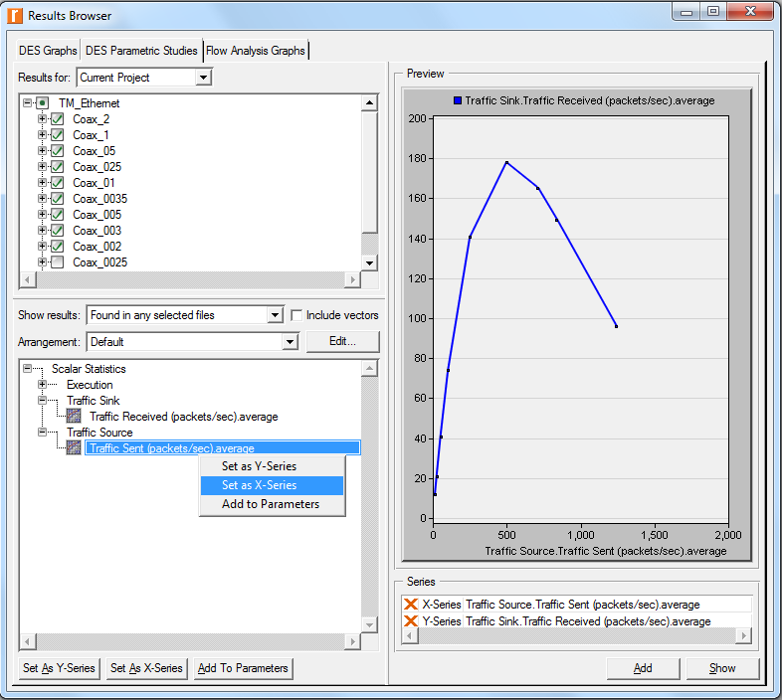Click the Edit... arrangement button
782x700 pixels.
tap(342, 341)
